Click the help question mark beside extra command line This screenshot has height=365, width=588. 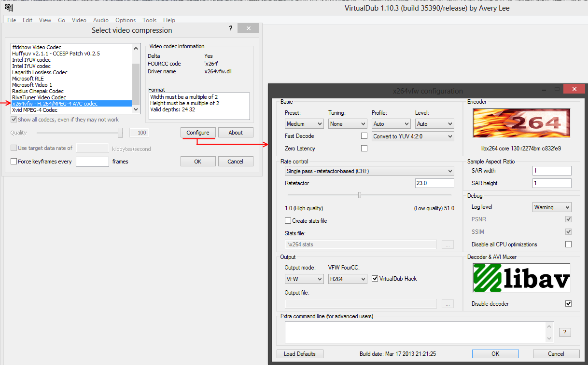(564, 332)
